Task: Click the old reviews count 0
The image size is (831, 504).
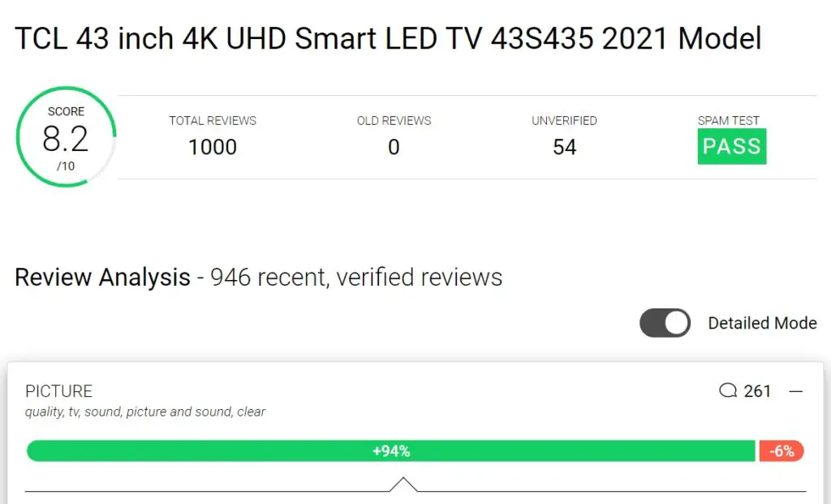Action: coord(394,147)
